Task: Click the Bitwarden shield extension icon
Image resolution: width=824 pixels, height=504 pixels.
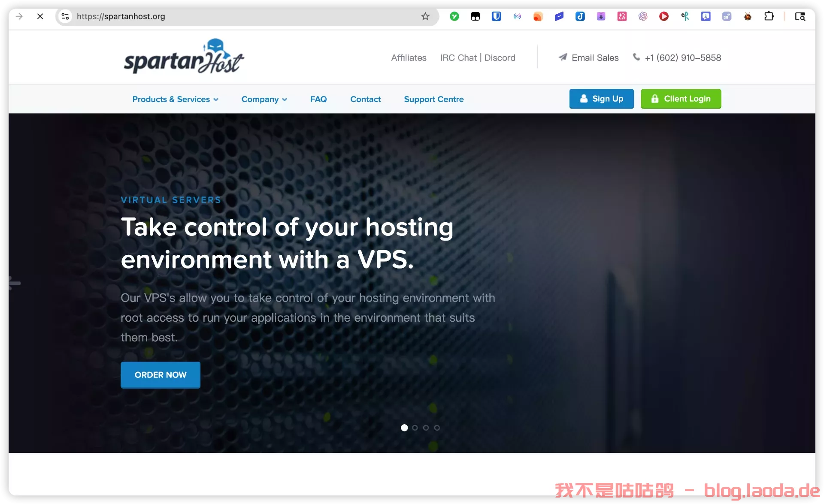Action: point(496,16)
